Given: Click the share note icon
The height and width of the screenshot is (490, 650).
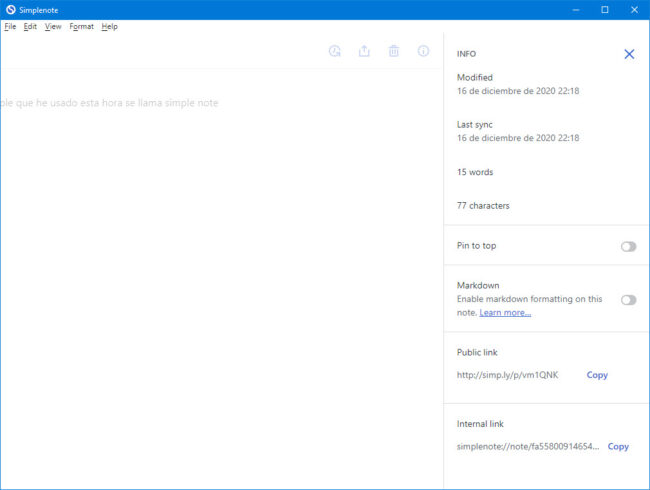Looking at the screenshot, I should point(364,51).
